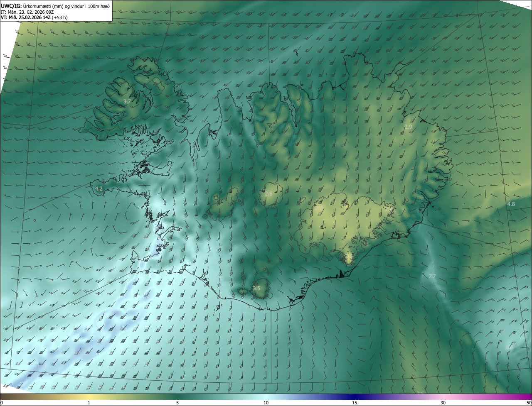The image size is (532, 406).
Task: Click the colorbar tick label 15
Action: click(x=355, y=403)
